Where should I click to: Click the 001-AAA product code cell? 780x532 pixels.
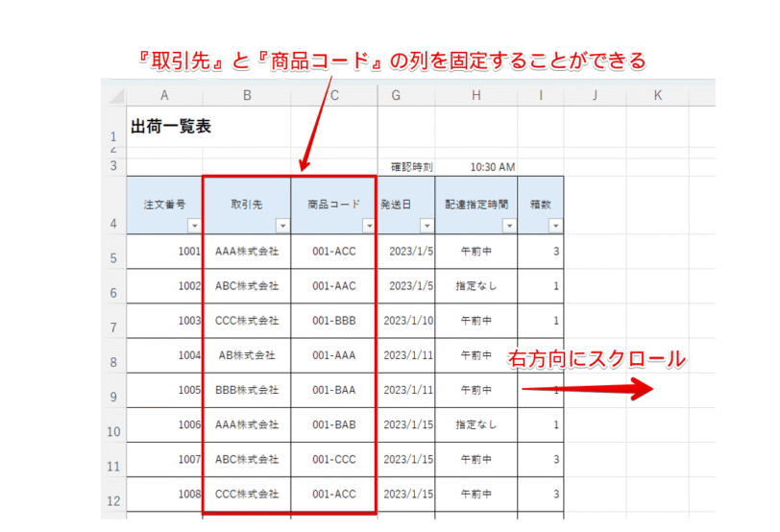click(333, 355)
